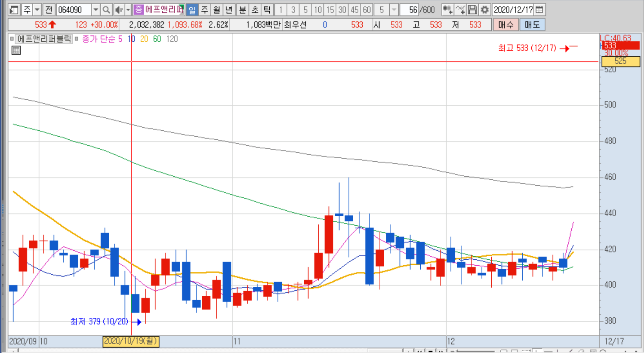The image size is (644, 353).
Task: Click the 매도 sell button
Action: [x=532, y=25]
